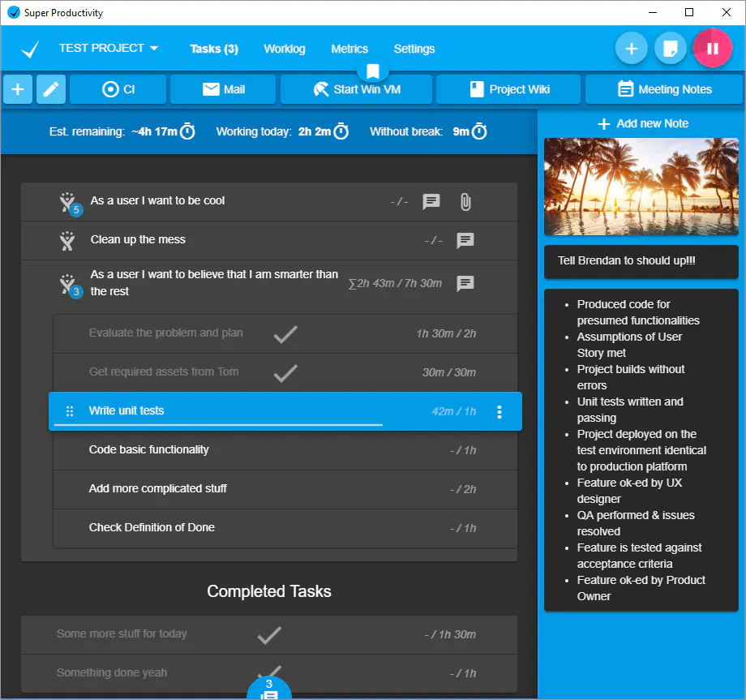Click Add new Note
This screenshot has height=700, width=746.
tap(642, 124)
